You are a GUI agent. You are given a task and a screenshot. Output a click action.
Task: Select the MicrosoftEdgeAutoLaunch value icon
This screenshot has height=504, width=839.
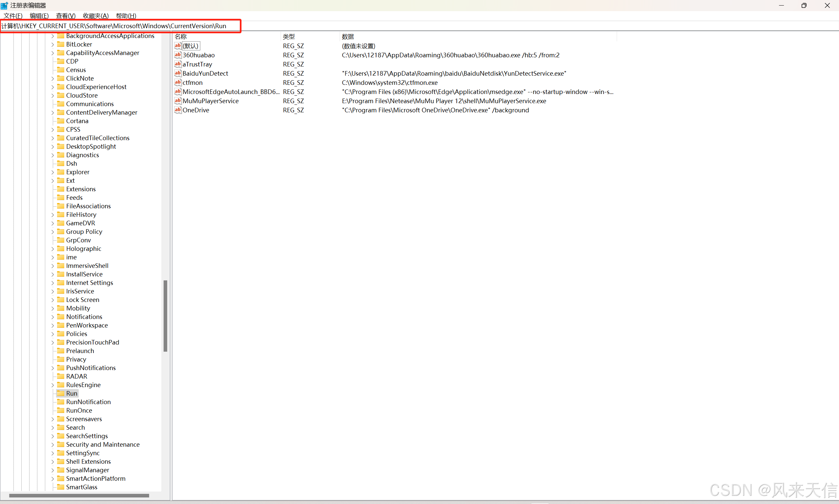[177, 92]
